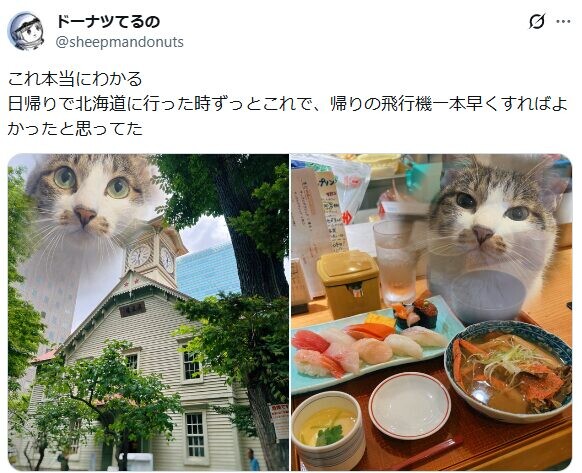Click the 日帰りで北海道 tweet text line
582x473 pixels.
pyautogui.click(x=288, y=104)
